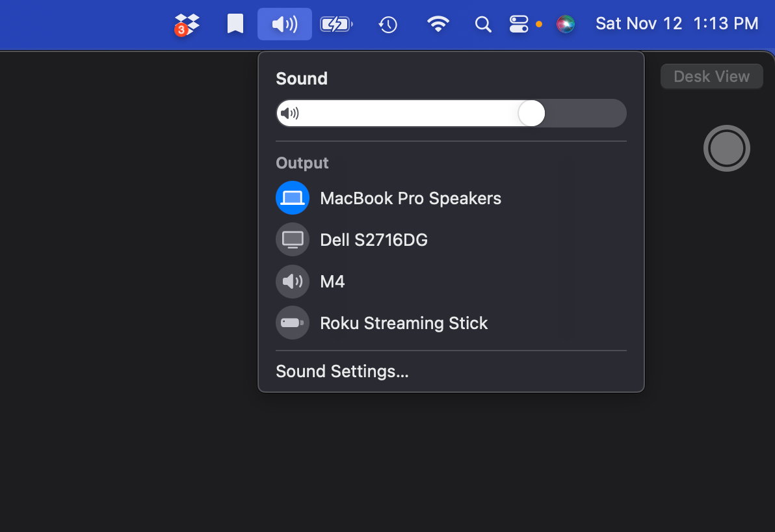Viewport: 775px width, 532px height.
Task: Open the battery status menu
Action: point(336,24)
